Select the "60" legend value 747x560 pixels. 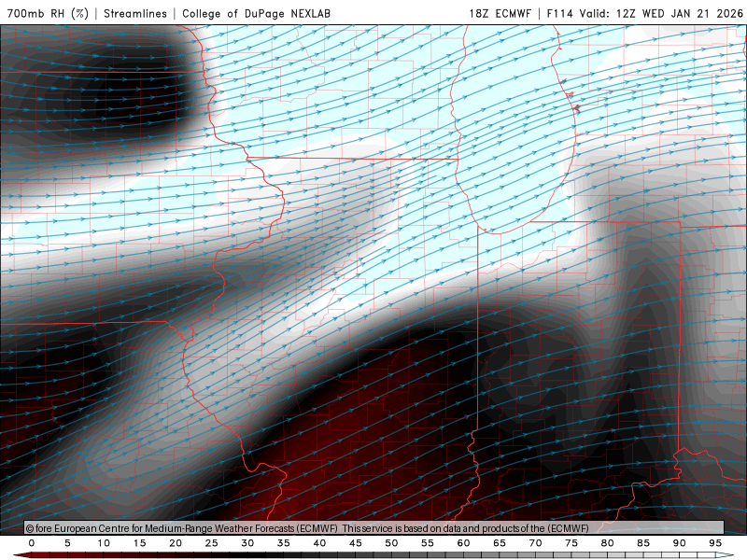click(463, 543)
